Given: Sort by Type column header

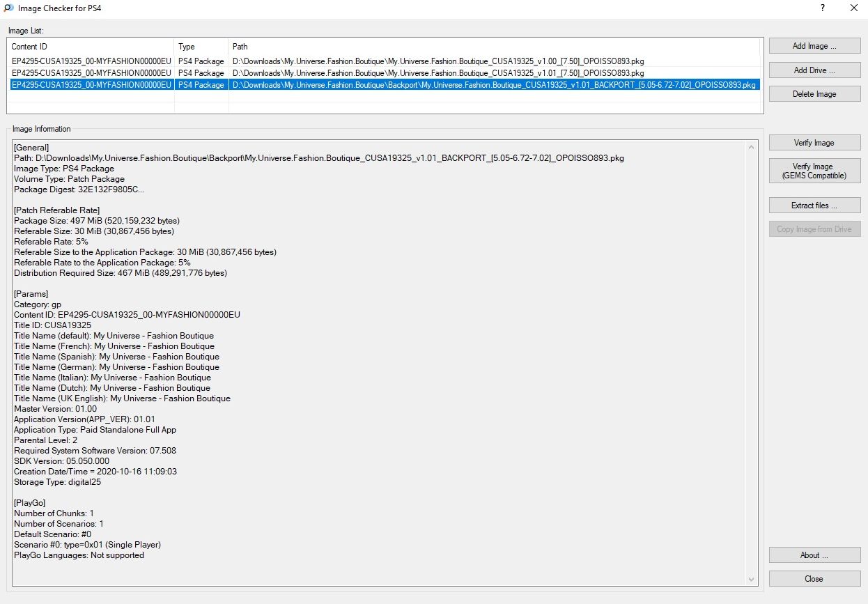Looking at the screenshot, I should click(201, 47).
